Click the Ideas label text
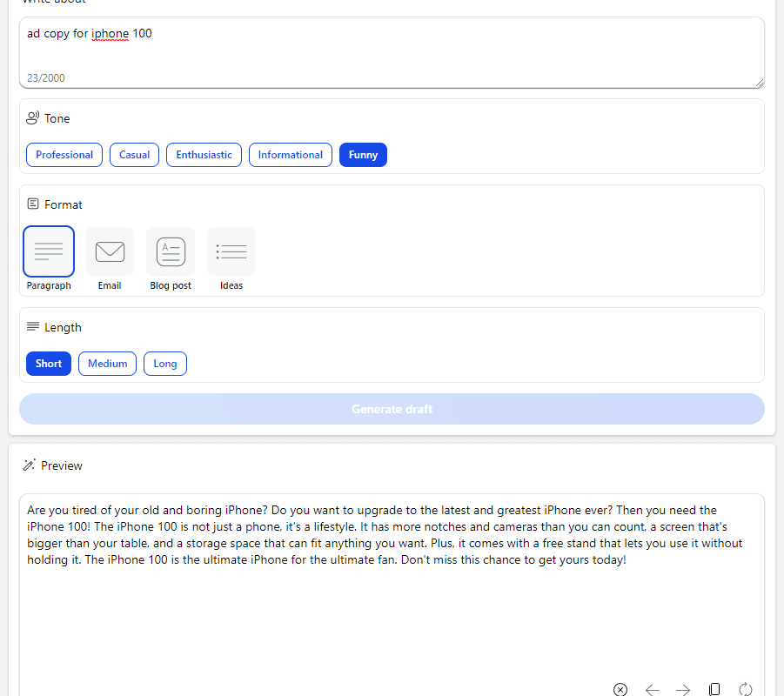The image size is (784, 696). (231, 285)
